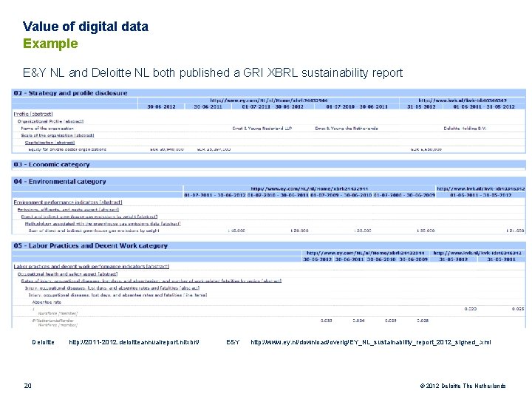Click the 'Deloitte' label before the URL

point(43,342)
